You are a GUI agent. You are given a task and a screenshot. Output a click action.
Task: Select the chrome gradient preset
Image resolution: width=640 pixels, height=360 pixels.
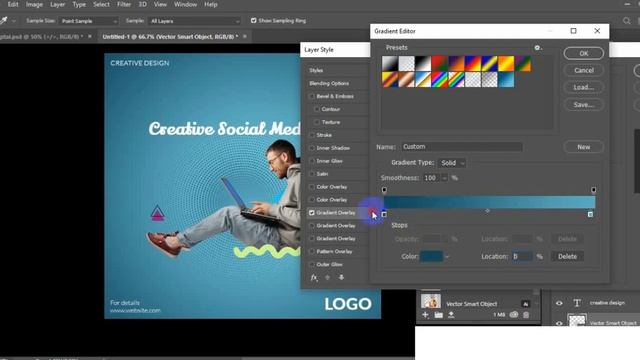423,80
